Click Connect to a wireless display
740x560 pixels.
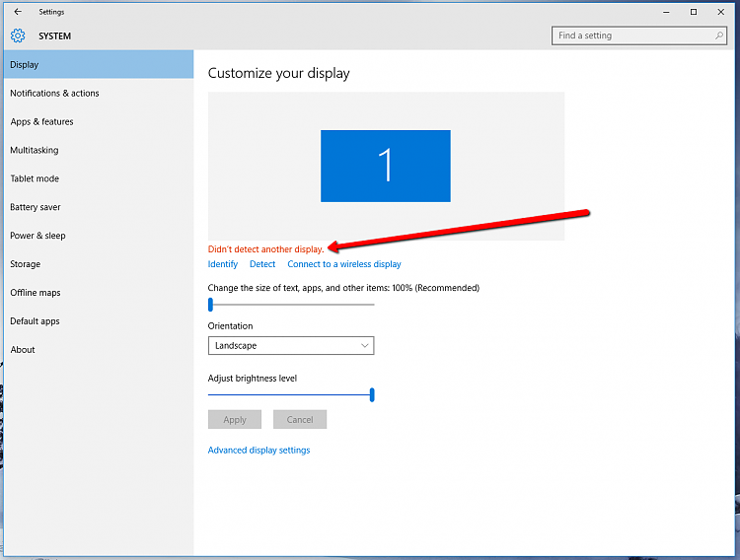pos(344,264)
